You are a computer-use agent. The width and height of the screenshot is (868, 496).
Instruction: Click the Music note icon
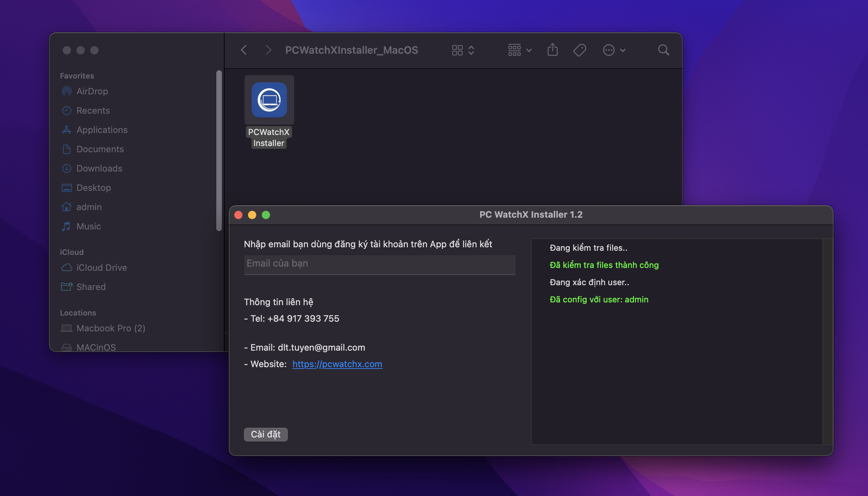point(66,226)
